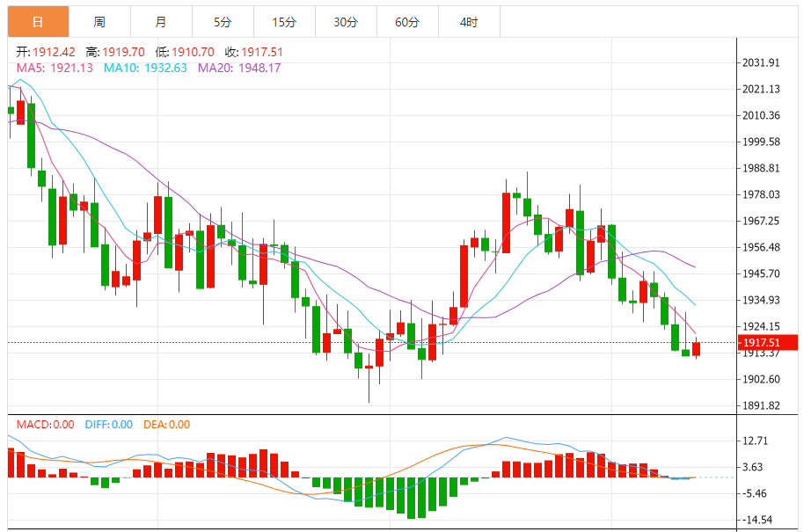Click the 2031.91 price axis label

[761, 62]
